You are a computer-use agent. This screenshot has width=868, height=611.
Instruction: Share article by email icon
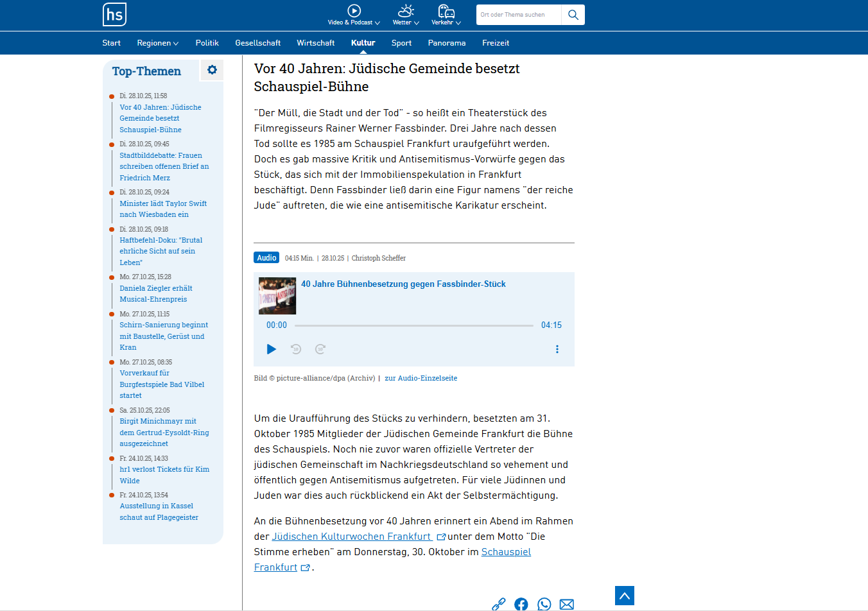point(566,604)
